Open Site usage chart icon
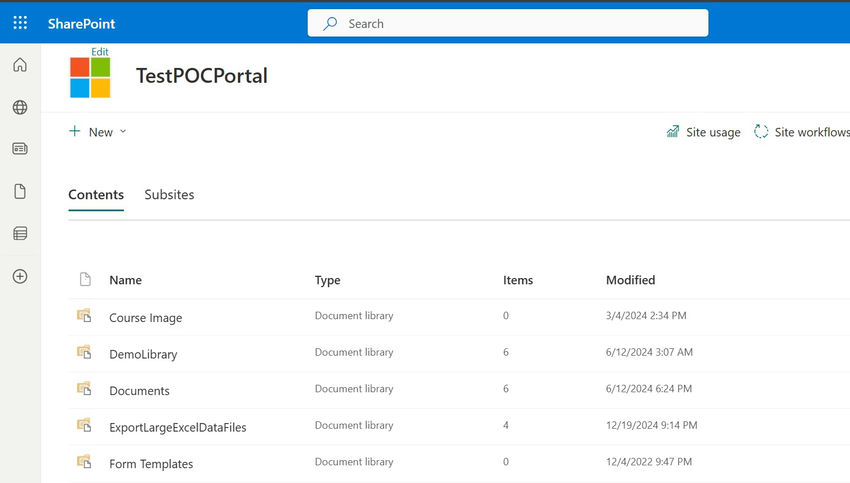Image resolution: width=850 pixels, height=483 pixels. [x=673, y=132]
